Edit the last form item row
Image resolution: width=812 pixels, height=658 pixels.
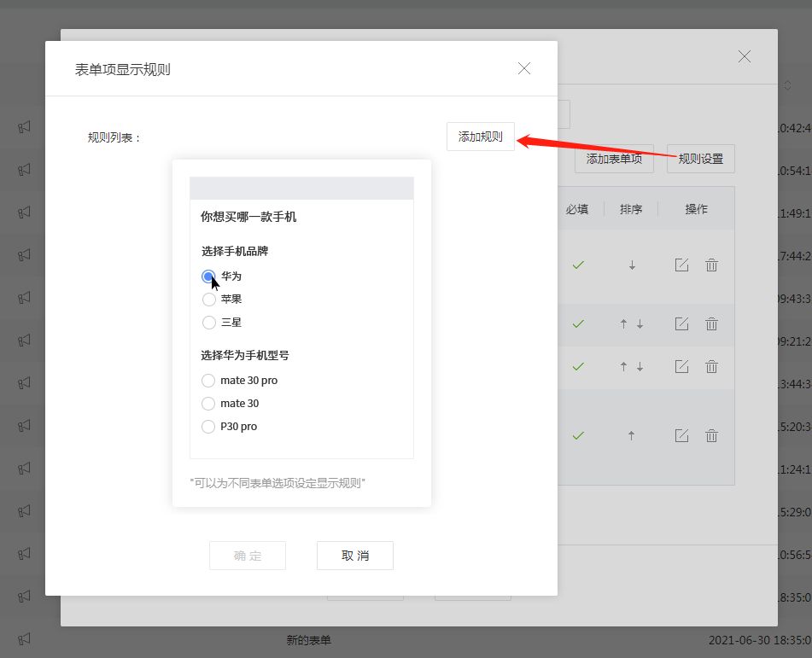682,436
